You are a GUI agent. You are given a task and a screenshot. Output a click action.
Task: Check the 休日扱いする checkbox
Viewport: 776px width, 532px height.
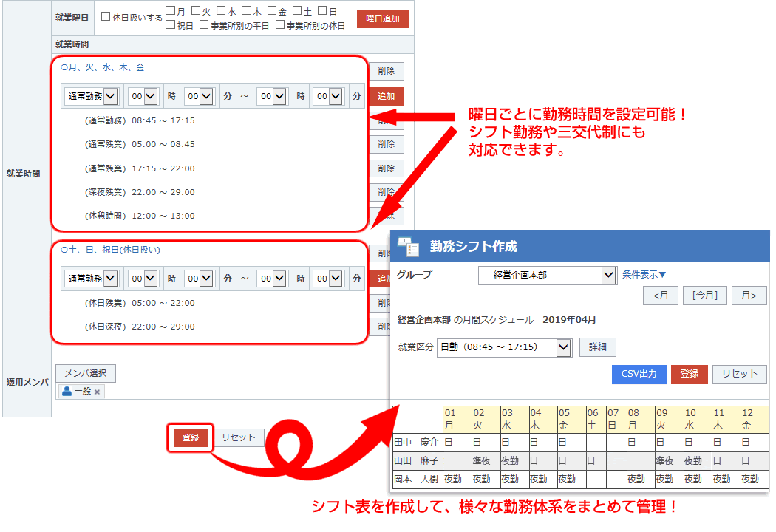tap(106, 17)
